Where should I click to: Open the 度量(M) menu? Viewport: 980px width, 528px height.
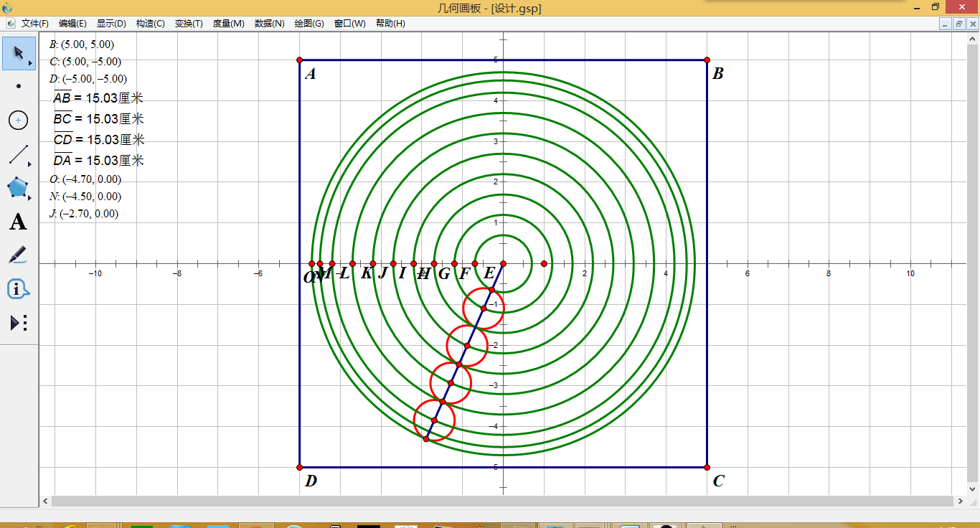pos(229,24)
